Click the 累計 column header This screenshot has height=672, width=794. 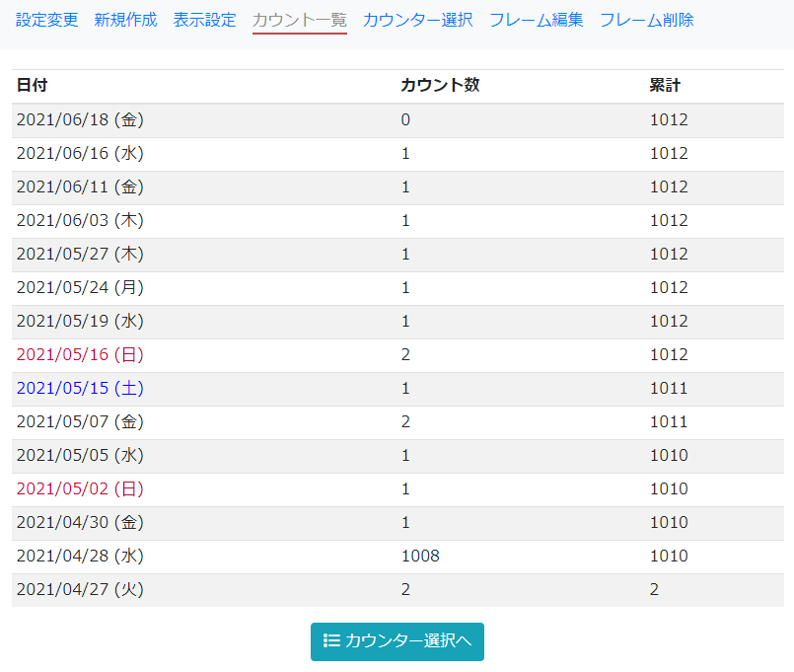coord(666,85)
